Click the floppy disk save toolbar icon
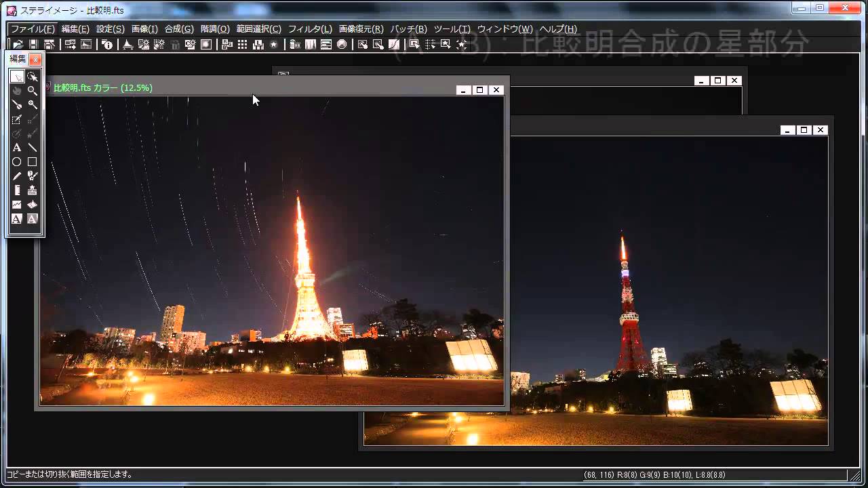The image size is (868, 488). [33, 45]
